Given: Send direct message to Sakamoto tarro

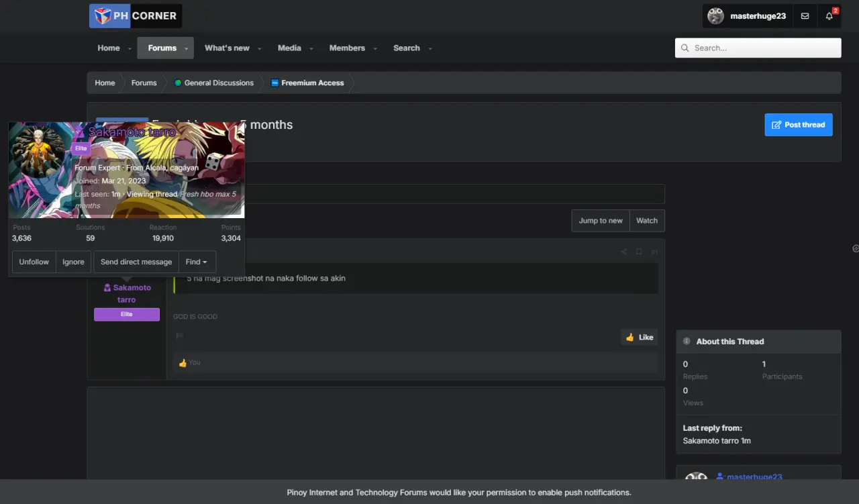Looking at the screenshot, I should tap(136, 262).
